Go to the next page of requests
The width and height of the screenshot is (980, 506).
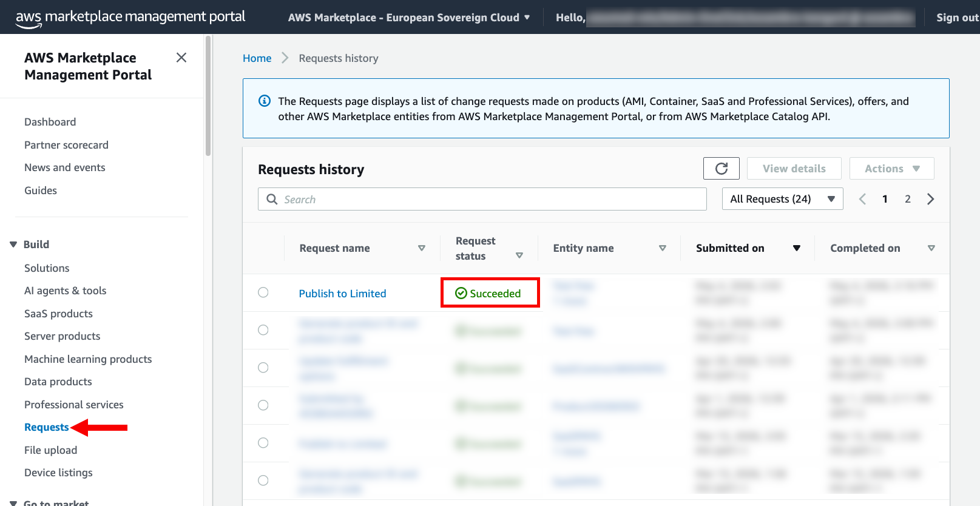coord(930,199)
